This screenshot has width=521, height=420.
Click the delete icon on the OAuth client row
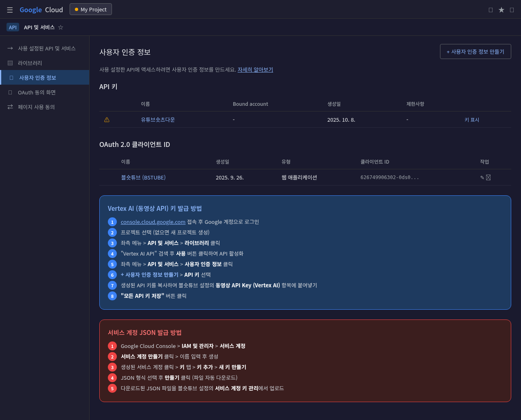(x=488, y=177)
